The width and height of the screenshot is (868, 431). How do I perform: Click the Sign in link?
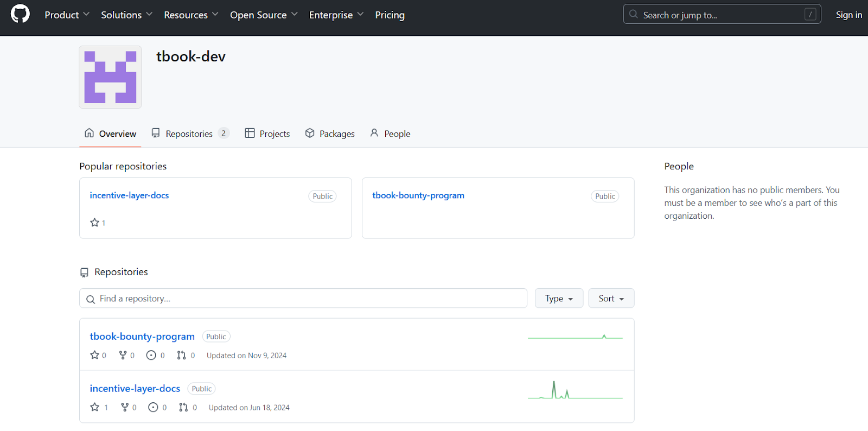[x=848, y=15]
